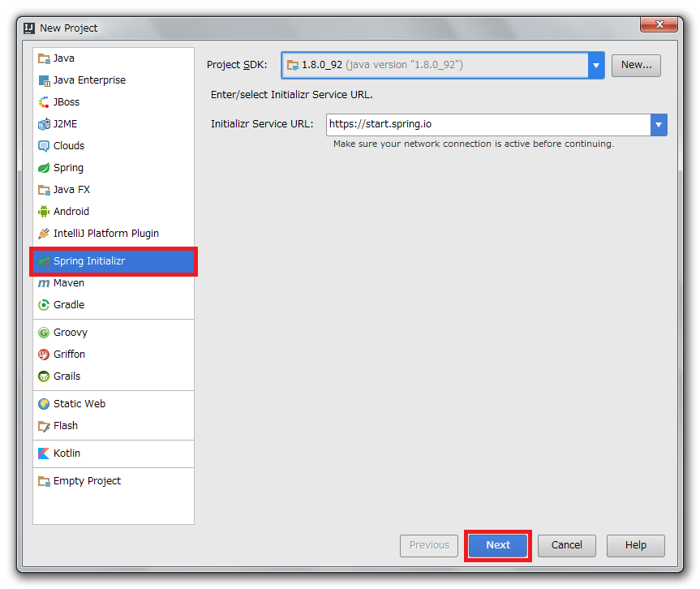
Task: Choose the JBoss colorful icon
Action: [x=44, y=102]
